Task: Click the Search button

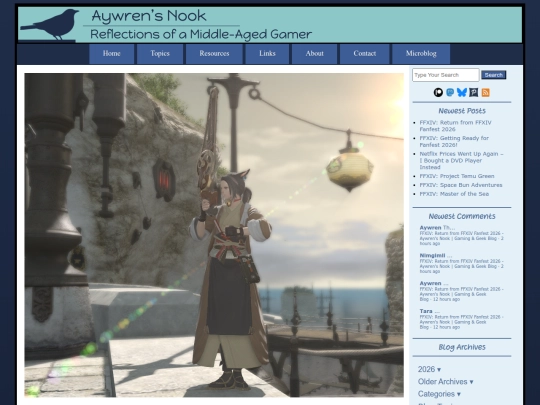Action: pyautogui.click(x=494, y=75)
